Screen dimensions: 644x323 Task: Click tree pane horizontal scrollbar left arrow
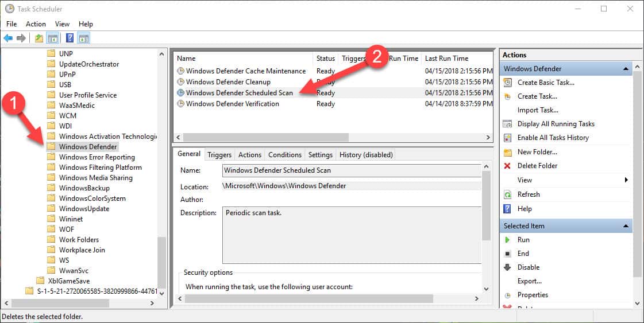[x=6, y=303]
